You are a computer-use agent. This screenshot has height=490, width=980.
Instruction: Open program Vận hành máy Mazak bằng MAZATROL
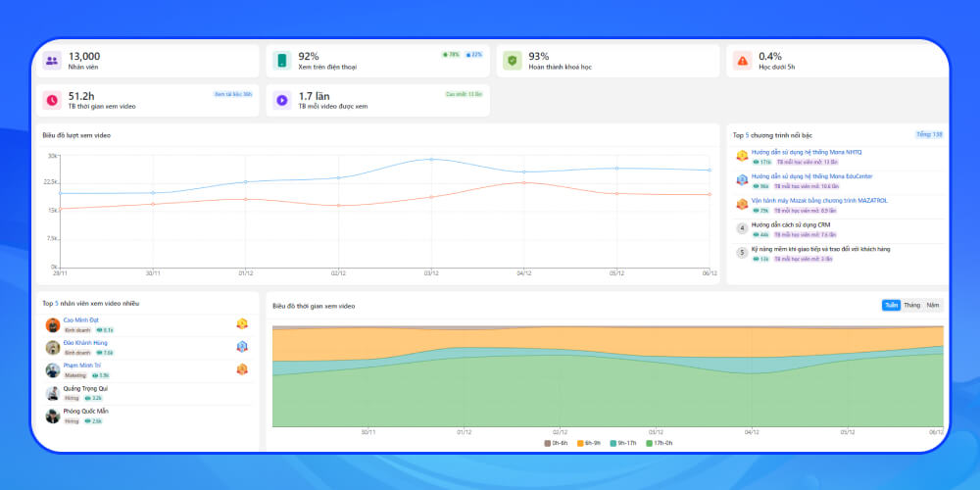coord(819,201)
